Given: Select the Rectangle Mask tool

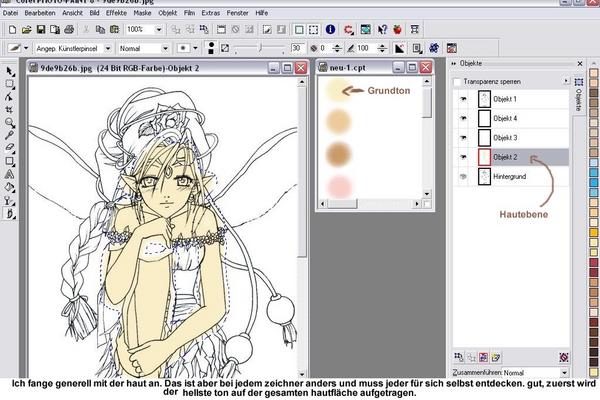Looking at the screenshot, I should [x=10, y=84].
